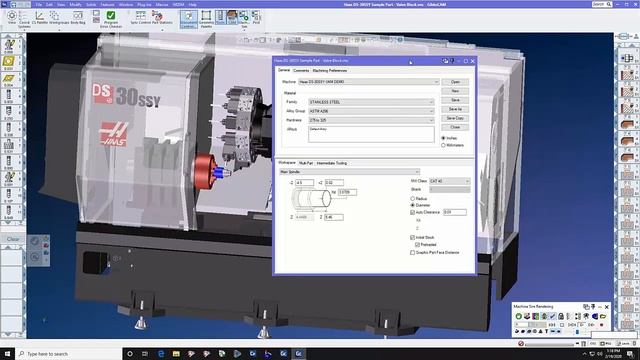Open the View toolbar button
The width and height of the screenshot is (640, 360).
pyautogui.click(x=12, y=18)
